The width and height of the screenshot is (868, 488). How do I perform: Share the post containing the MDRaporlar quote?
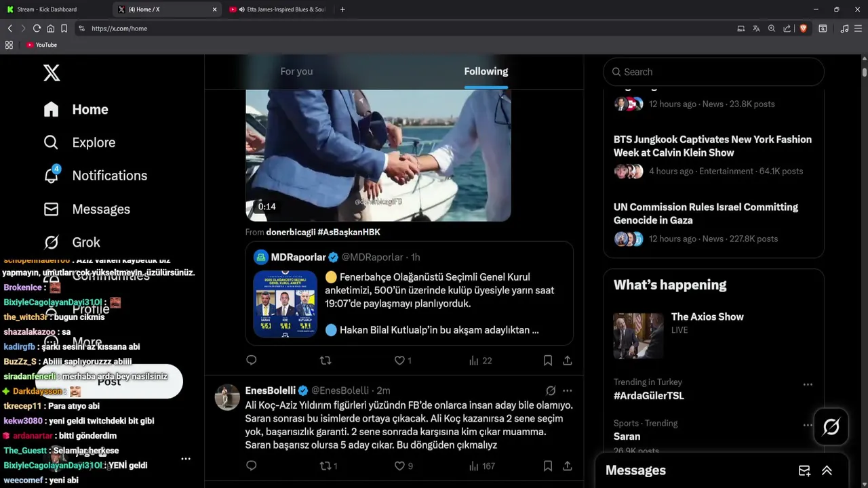coord(568,361)
